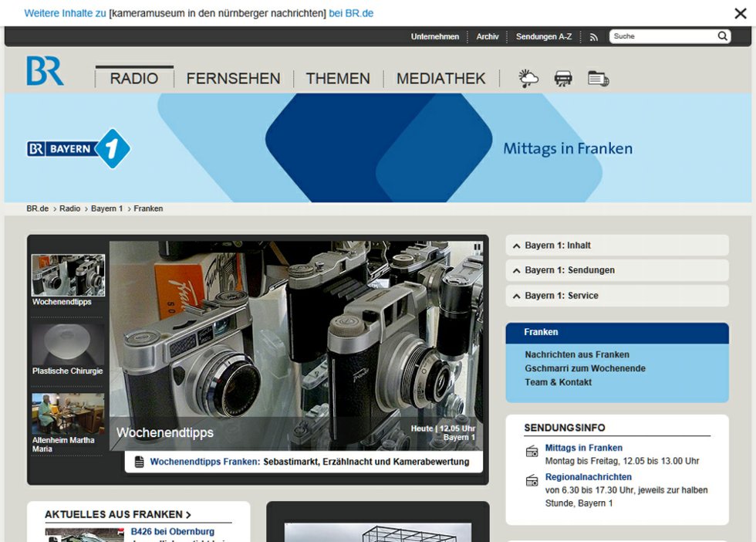Click the large Wochenendtipps slide caption

(x=165, y=433)
